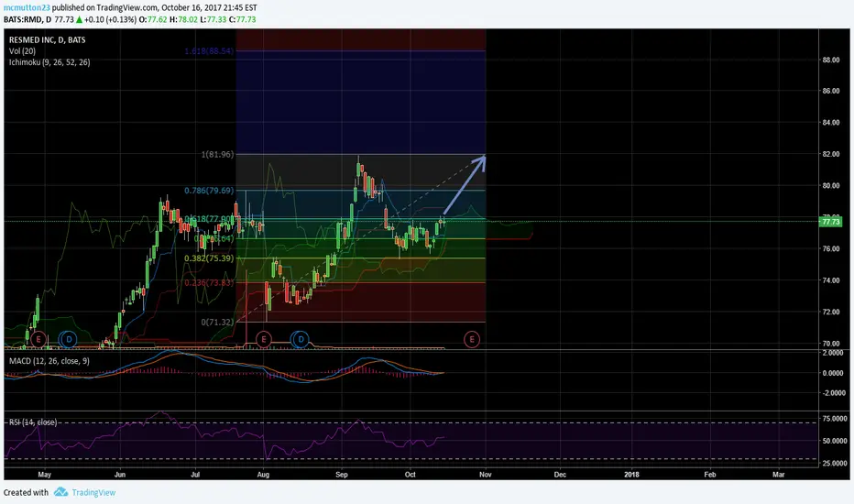Click the 0.236(73.83) Fibonacci level label
Screen dimensions: 854x504
[209, 283]
